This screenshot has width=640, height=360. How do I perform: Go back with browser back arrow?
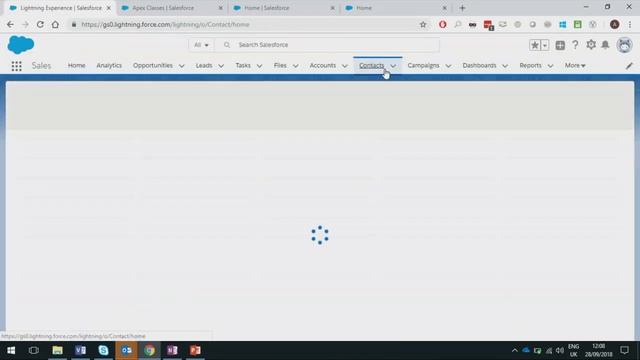tap(10, 24)
